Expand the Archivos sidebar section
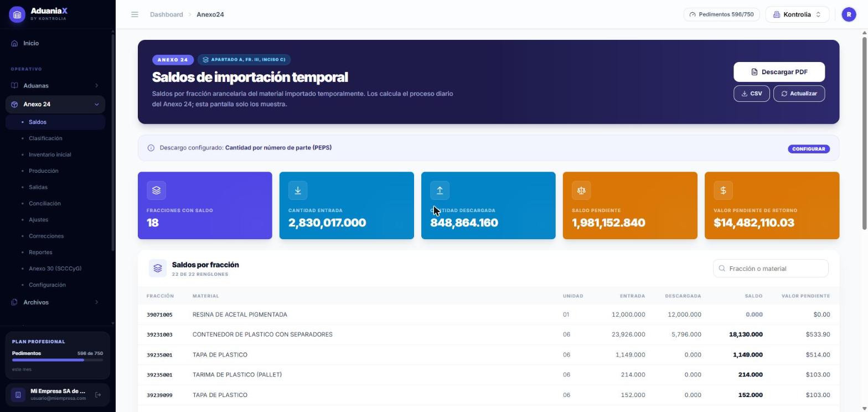 point(55,302)
